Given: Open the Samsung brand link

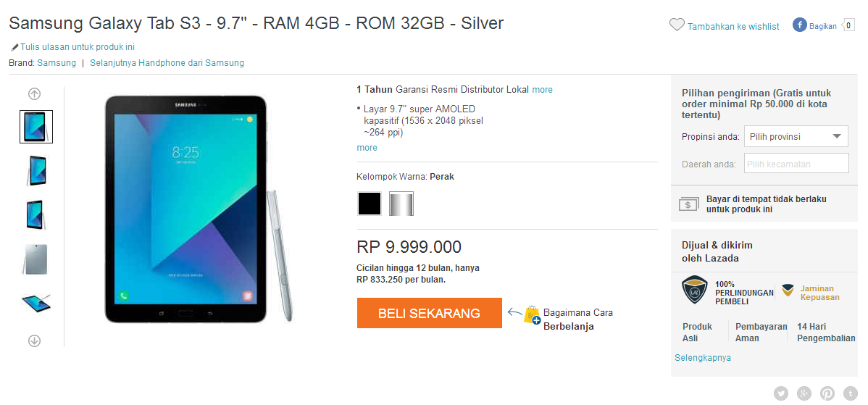Looking at the screenshot, I should pos(57,63).
